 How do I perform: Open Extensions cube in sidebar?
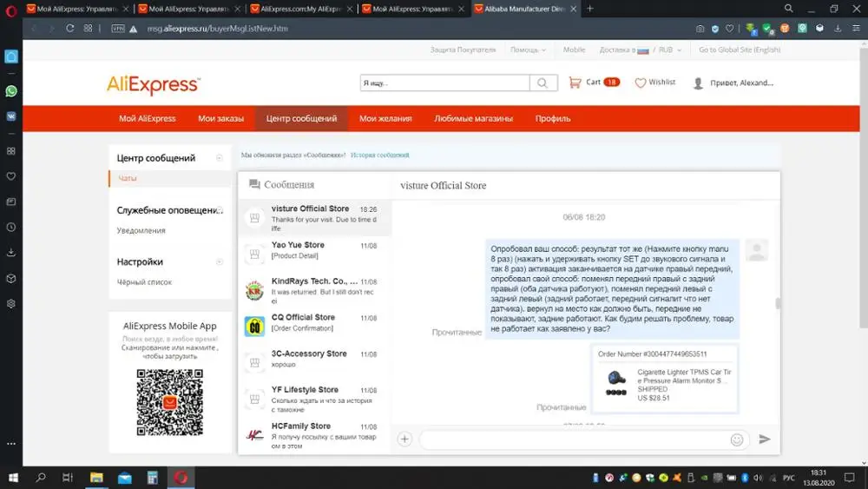pos(11,279)
